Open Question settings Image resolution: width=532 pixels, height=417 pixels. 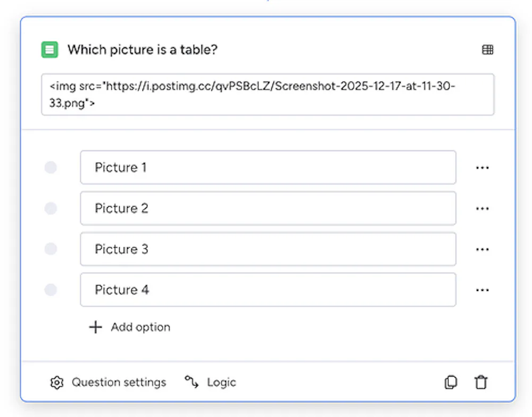pyautogui.click(x=119, y=382)
